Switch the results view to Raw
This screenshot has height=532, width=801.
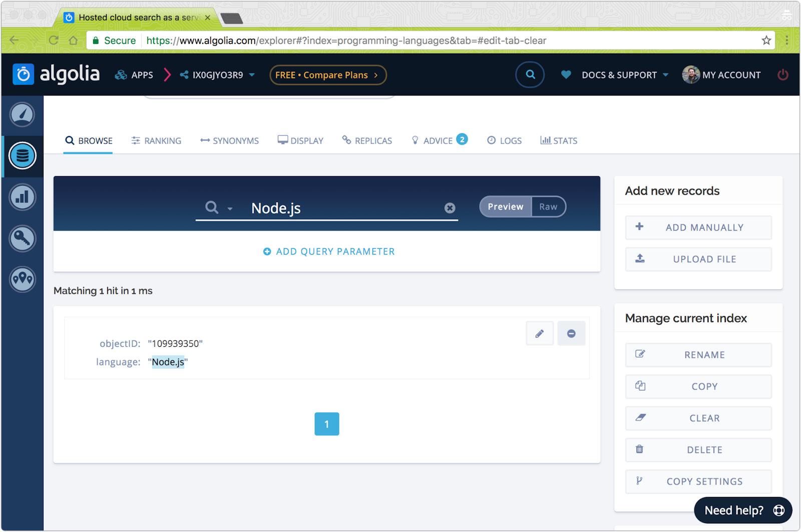[x=549, y=206]
